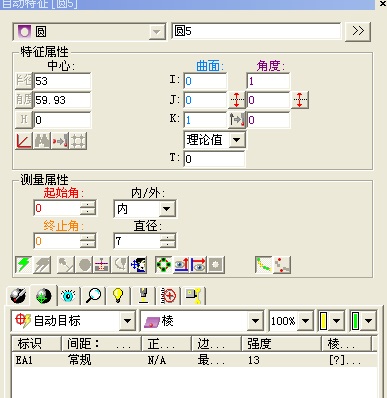Click the 强度 column header

point(281,343)
